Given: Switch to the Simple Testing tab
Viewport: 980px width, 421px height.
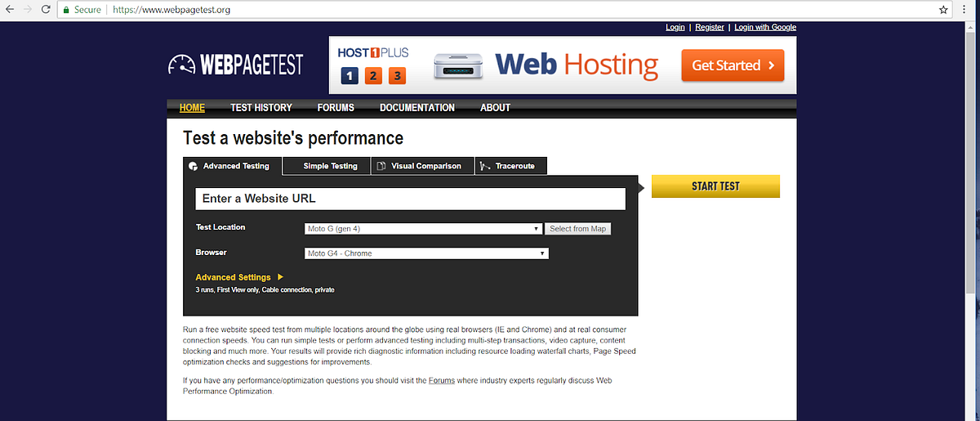Looking at the screenshot, I should pyautogui.click(x=327, y=166).
